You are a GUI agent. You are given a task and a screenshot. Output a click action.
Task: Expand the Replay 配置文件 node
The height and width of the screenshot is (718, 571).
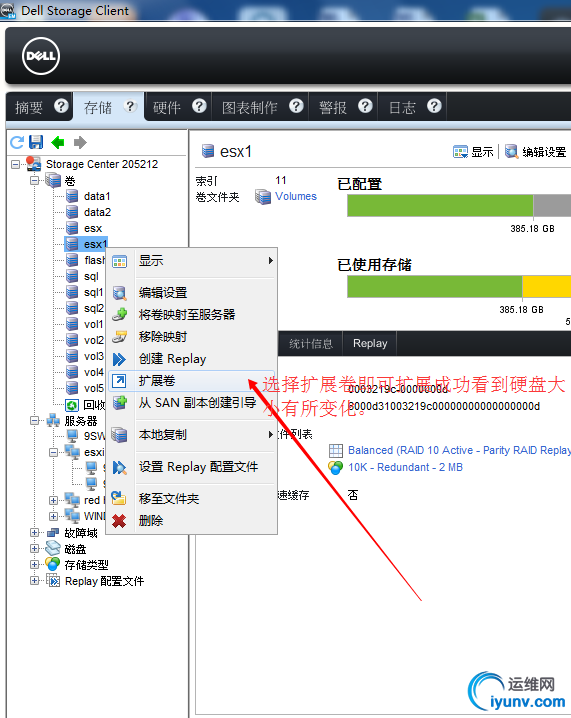[34, 581]
